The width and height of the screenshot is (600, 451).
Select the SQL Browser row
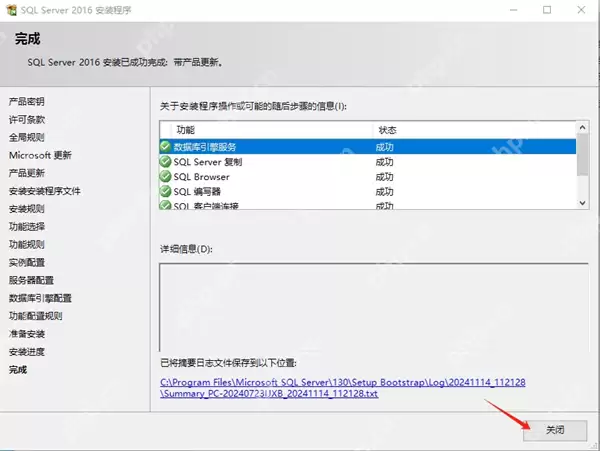point(367,177)
